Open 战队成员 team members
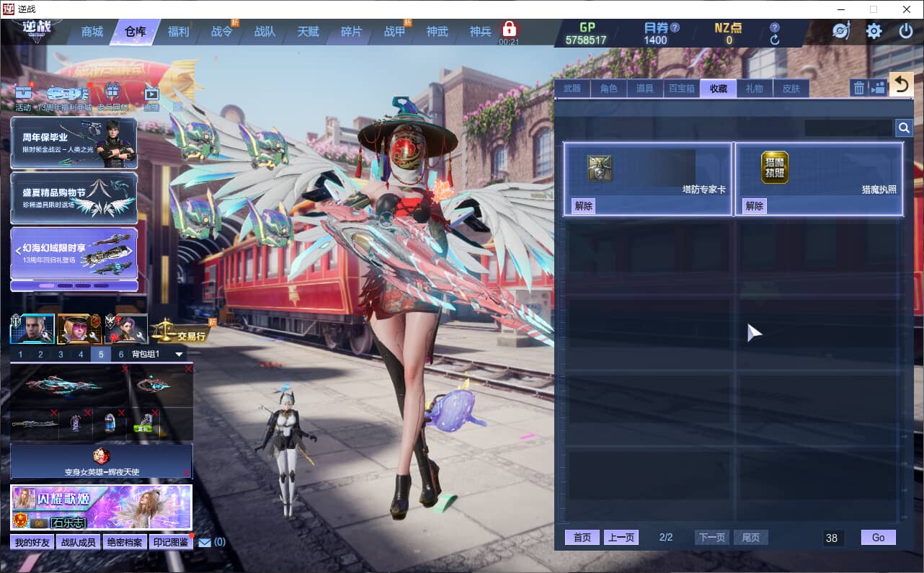The height and width of the screenshot is (573, 924). click(x=79, y=542)
